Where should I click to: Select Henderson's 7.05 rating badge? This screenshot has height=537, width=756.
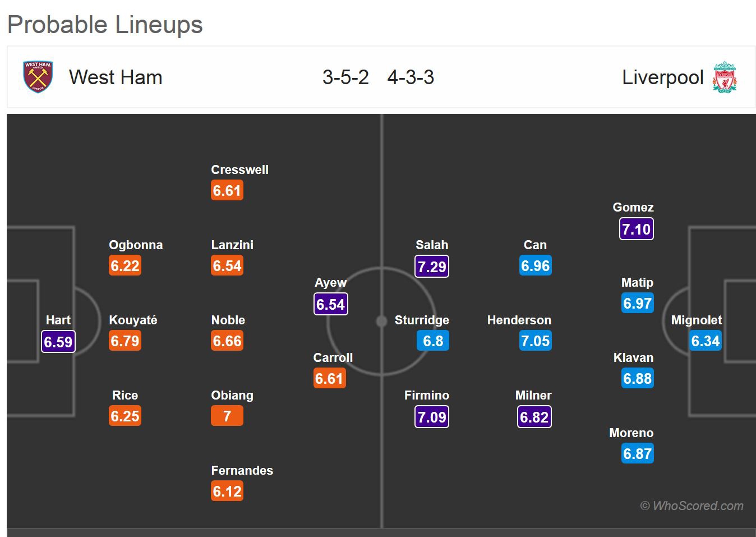coord(536,341)
